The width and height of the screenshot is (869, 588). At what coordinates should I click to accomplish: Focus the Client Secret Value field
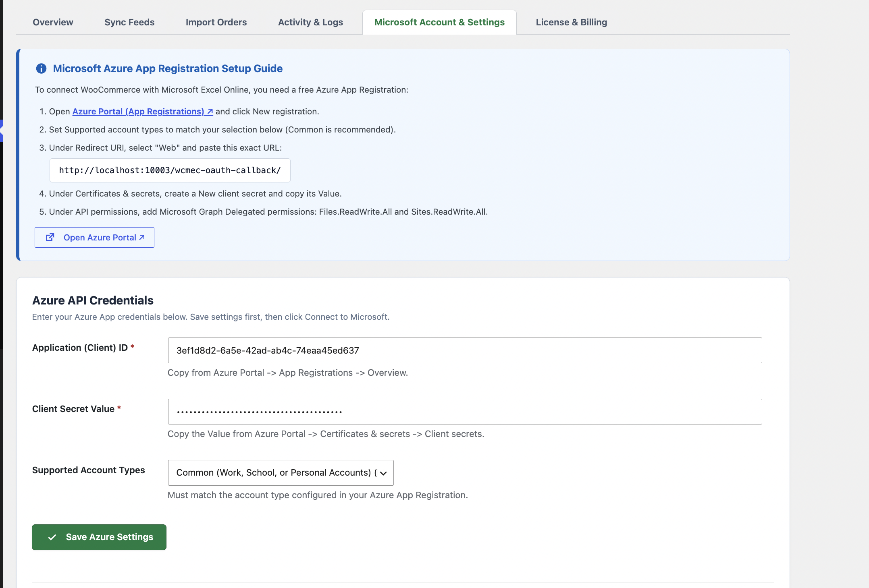pos(465,412)
